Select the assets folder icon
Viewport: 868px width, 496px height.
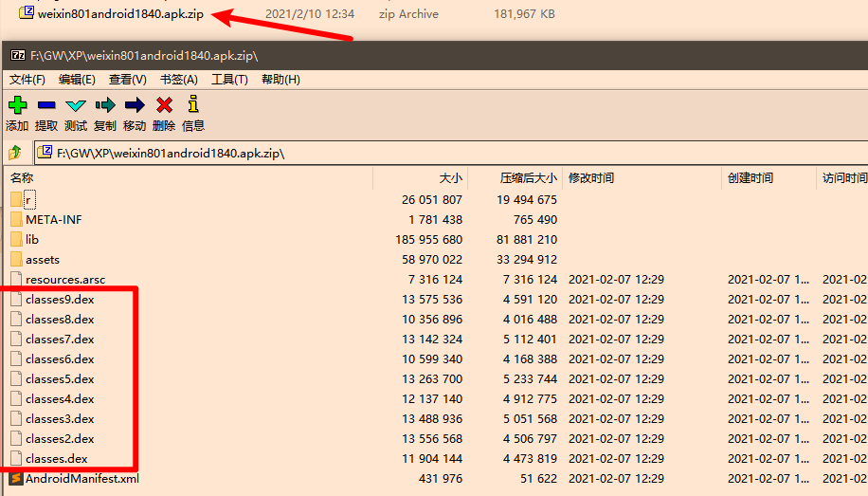coord(16,259)
